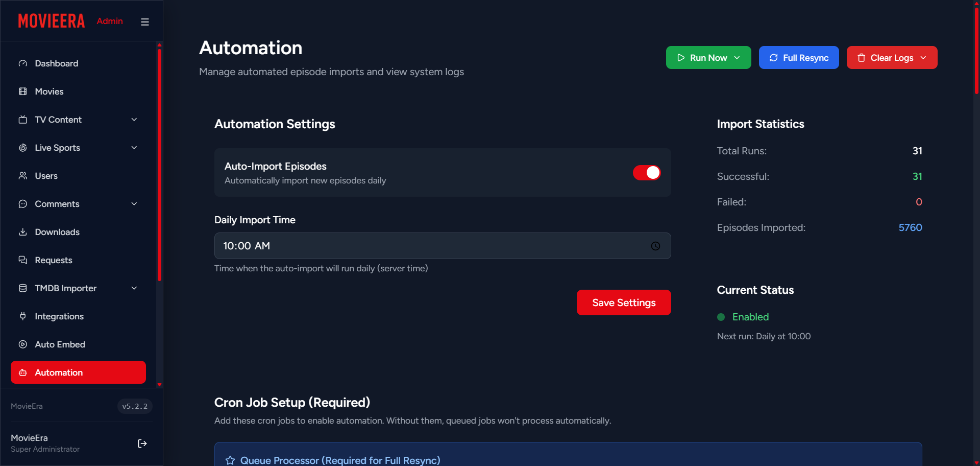Image resolution: width=980 pixels, height=466 pixels.
Task: Open Downloads via its sidebar icon
Action: point(23,232)
